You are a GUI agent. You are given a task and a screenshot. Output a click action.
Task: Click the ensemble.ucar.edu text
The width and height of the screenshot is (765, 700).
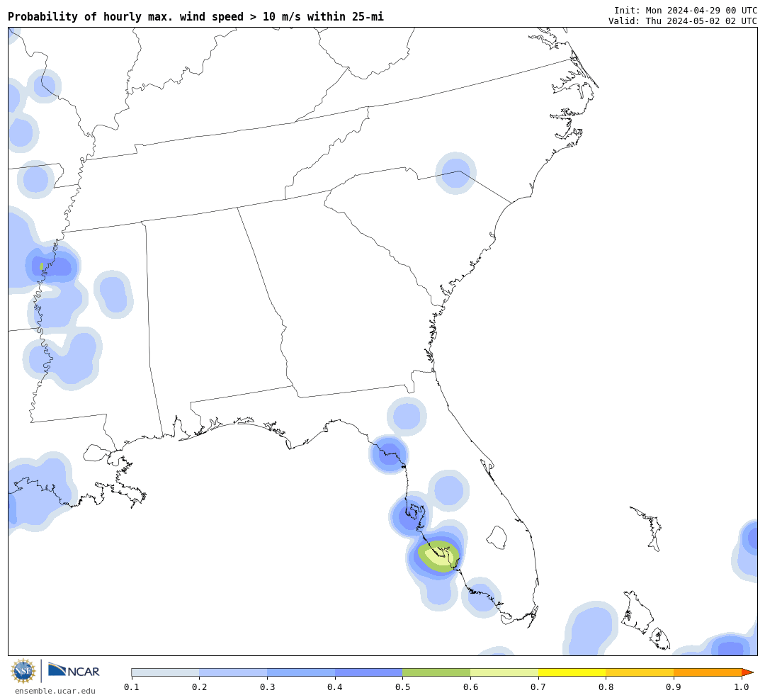coord(55,691)
